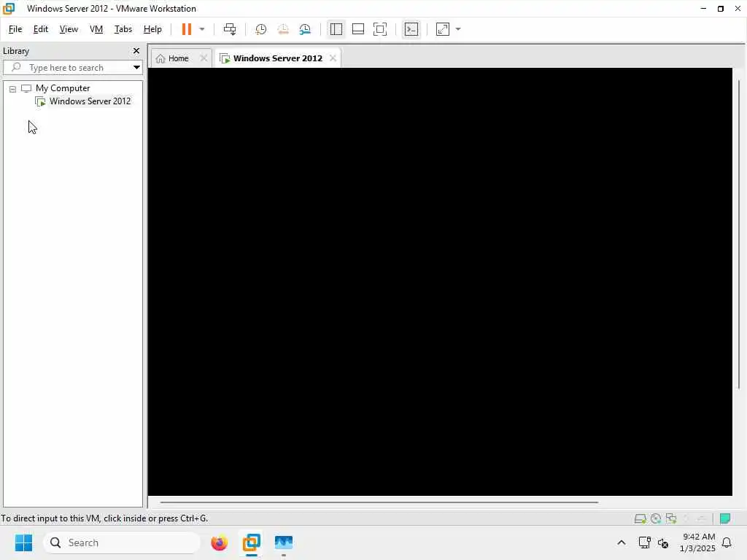
Task: Click the taskbar Search box
Action: point(122,542)
